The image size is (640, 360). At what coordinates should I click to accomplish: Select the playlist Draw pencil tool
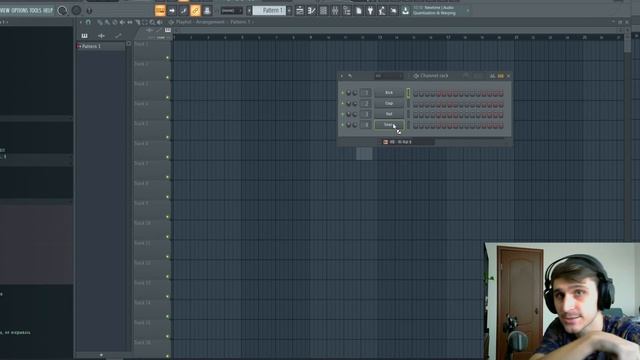(x=100, y=22)
